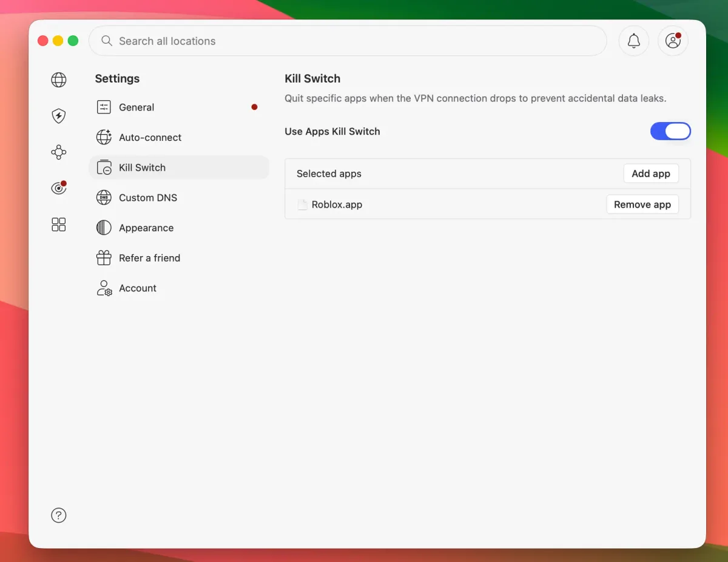The height and width of the screenshot is (562, 728).
Task: Focus the Search all locations field
Action: pos(348,41)
